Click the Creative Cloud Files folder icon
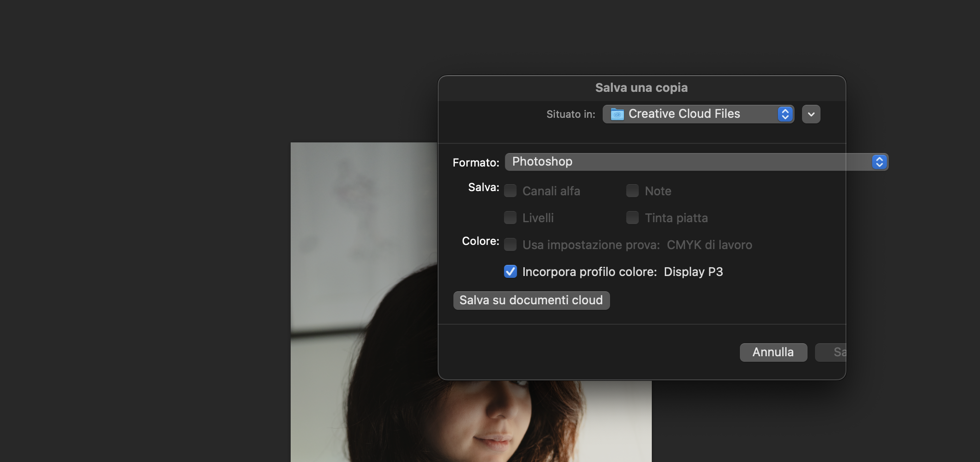 click(617, 114)
